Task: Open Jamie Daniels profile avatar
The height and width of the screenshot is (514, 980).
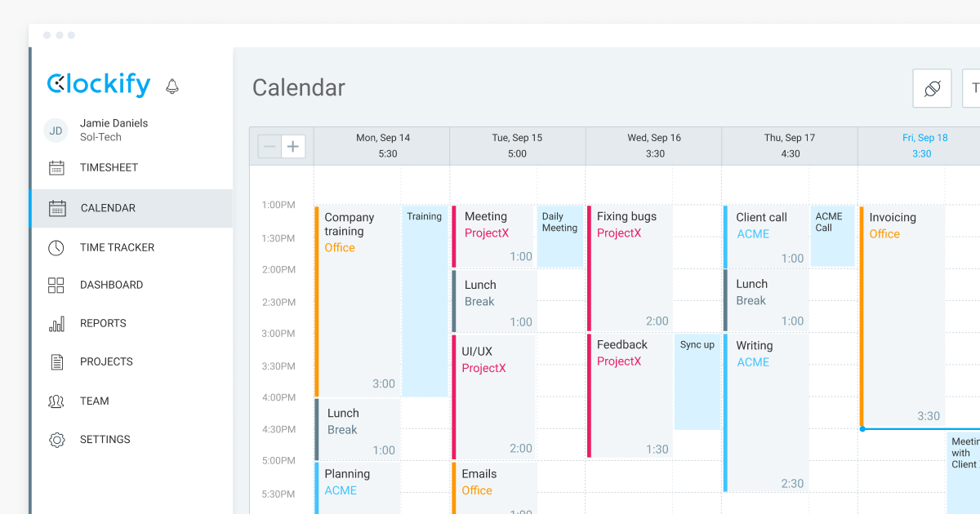Action: click(x=55, y=130)
